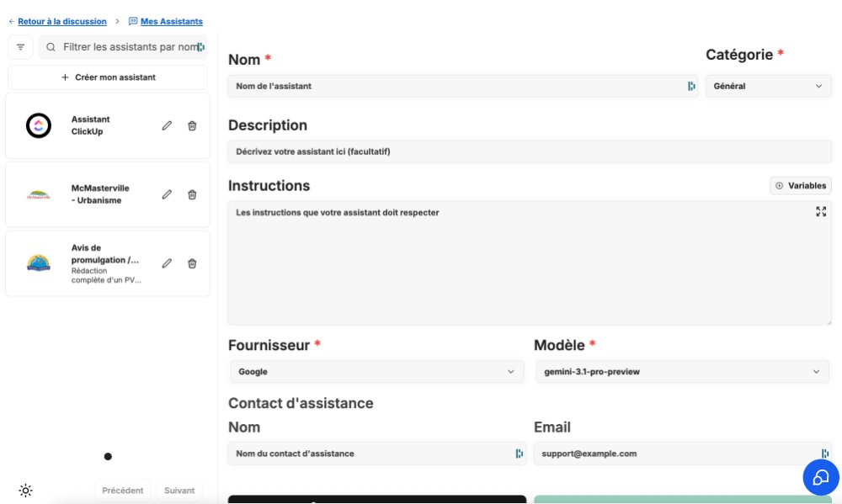Screen dimensions: 842x504
Task: Open the floating chat support button
Action: tap(820, 477)
